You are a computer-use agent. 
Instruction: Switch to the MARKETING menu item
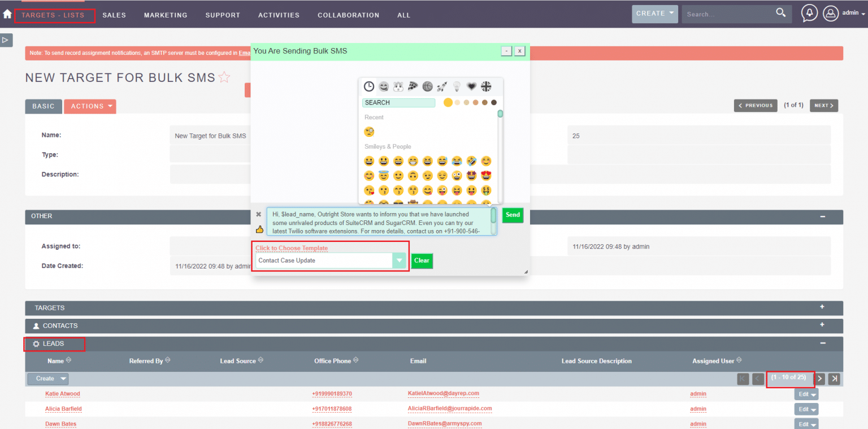pos(165,15)
